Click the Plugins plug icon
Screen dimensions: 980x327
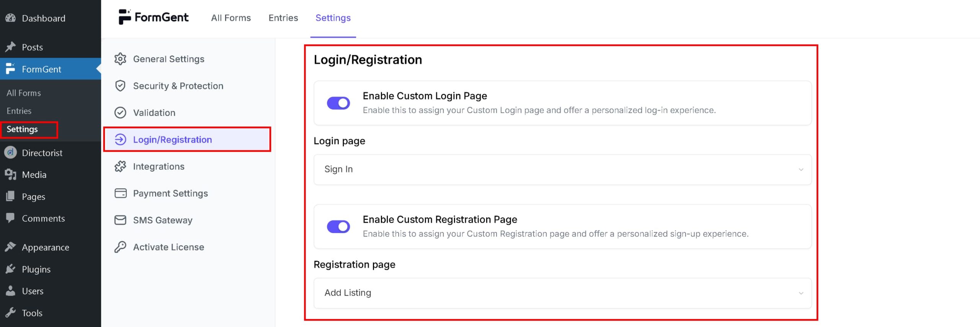click(x=11, y=269)
